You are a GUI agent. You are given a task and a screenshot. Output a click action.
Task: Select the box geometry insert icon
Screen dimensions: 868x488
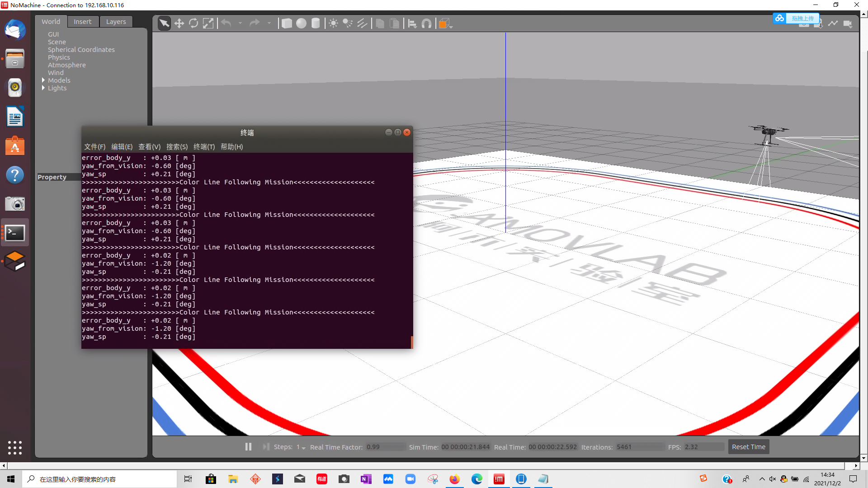click(286, 23)
